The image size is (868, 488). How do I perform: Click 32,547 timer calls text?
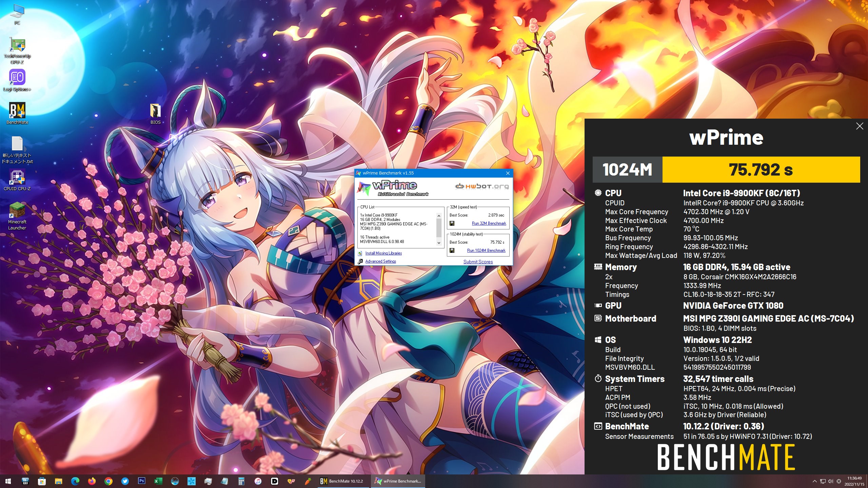[718, 379]
